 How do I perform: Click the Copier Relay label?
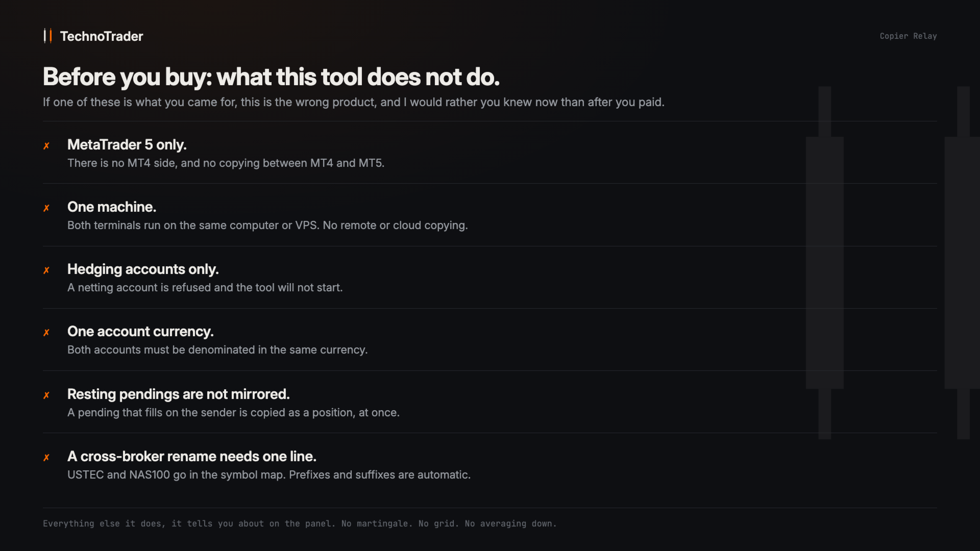[x=908, y=36]
